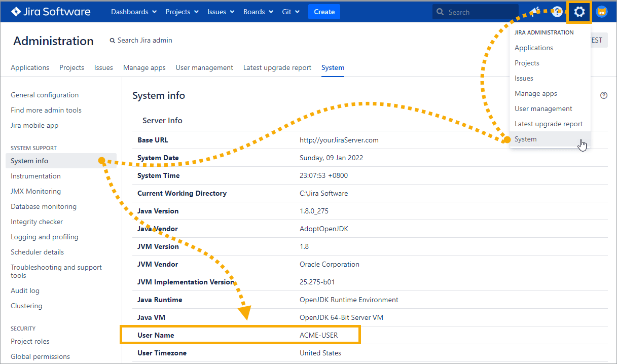
Task: Click the magnifier in Search Jira admin
Action: point(113,41)
